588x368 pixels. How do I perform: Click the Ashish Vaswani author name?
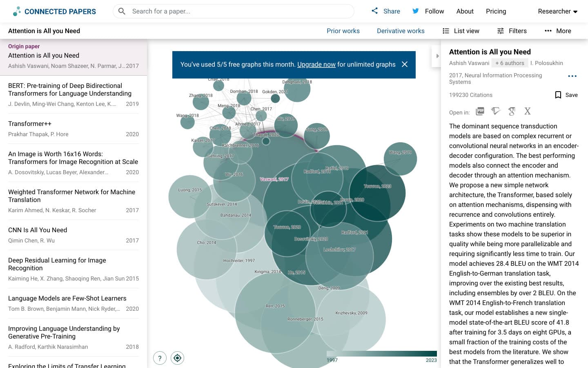tap(469, 63)
